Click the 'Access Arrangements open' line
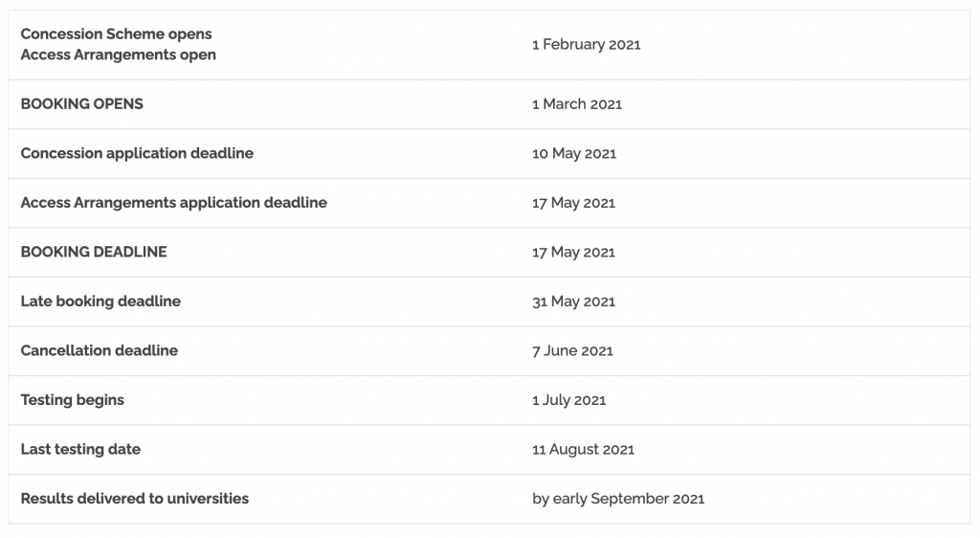The width and height of the screenshot is (980, 538). (x=118, y=55)
